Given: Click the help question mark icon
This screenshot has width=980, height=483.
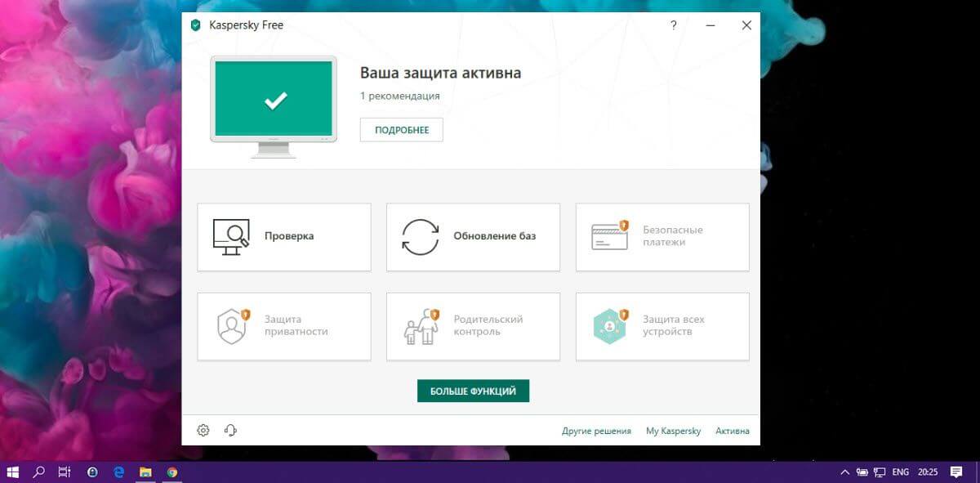Looking at the screenshot, I should (674, 25).
